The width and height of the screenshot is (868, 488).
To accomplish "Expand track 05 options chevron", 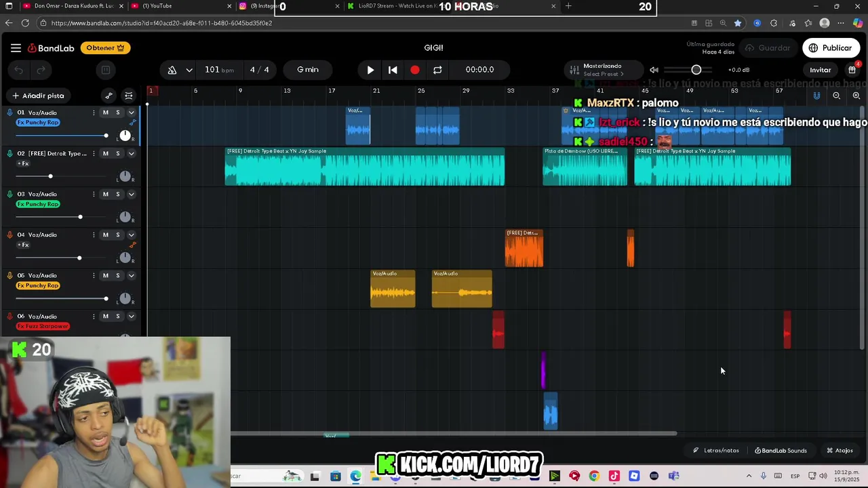I will 131,275.
